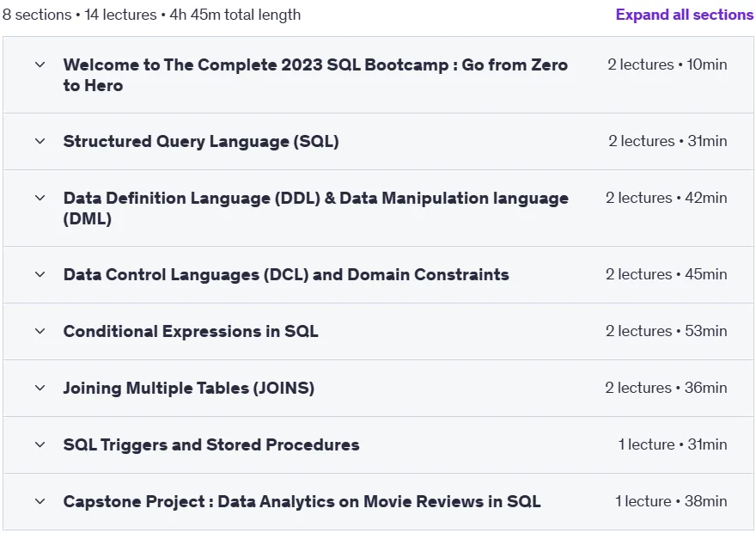756x533 pixels.
Task: Select SQL Triggers and Stored Procedures title
Action: (x=211, y=444)
